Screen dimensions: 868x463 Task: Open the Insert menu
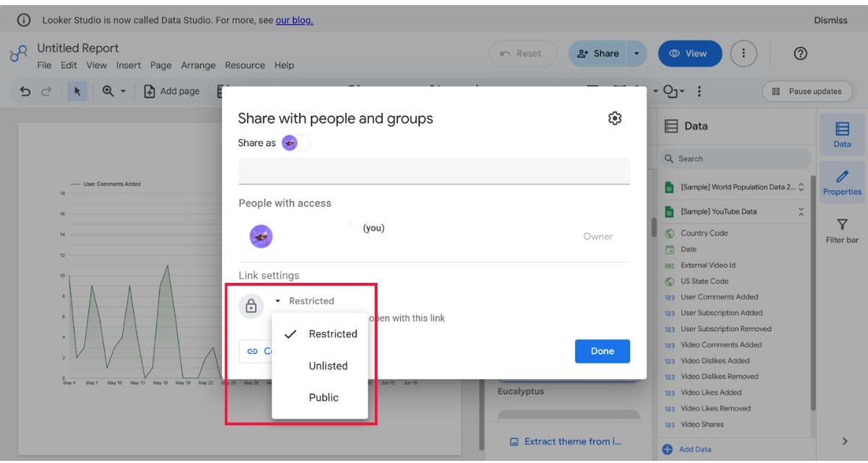pyautogui.click(x=129, y=65)
